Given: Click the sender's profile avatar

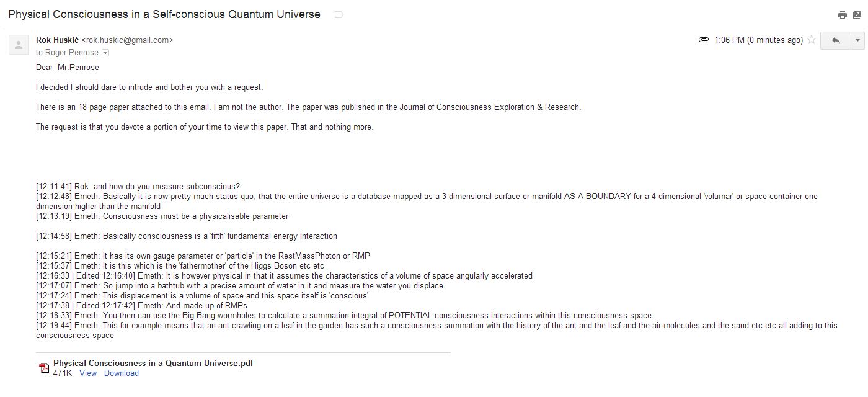Looking at the screenshot, I should (x=19, y=45).
